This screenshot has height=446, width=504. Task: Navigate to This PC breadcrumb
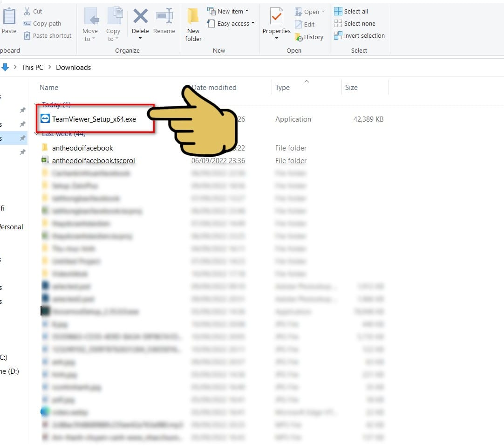(32, 67)
